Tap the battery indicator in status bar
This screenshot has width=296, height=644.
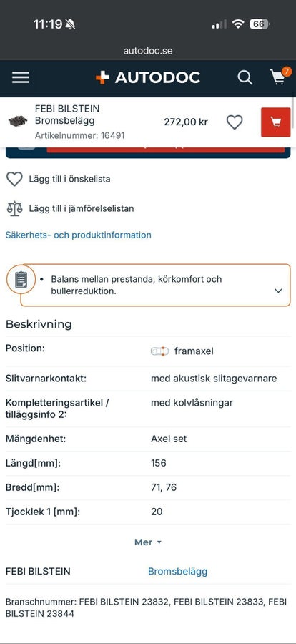[x=259, y=24]
